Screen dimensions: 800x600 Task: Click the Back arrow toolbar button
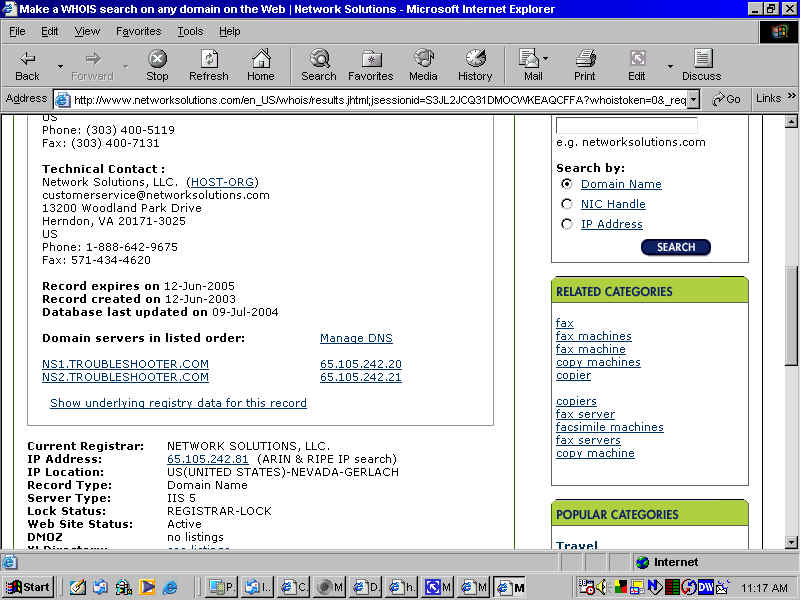(27, 65)
